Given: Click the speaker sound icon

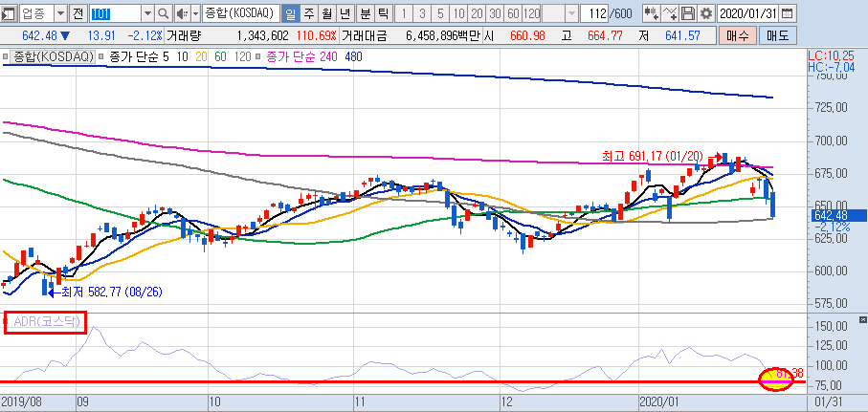Looking at the screenshot, I should pyautogui.click(x=182, y=12).
